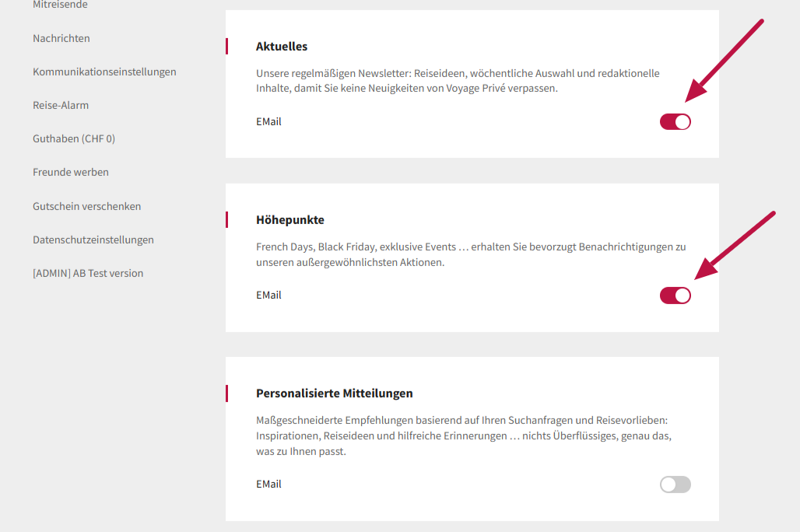Select the Reise-Alarm sidebar entry
Screen dimensions: 800x532
(61, 105)
